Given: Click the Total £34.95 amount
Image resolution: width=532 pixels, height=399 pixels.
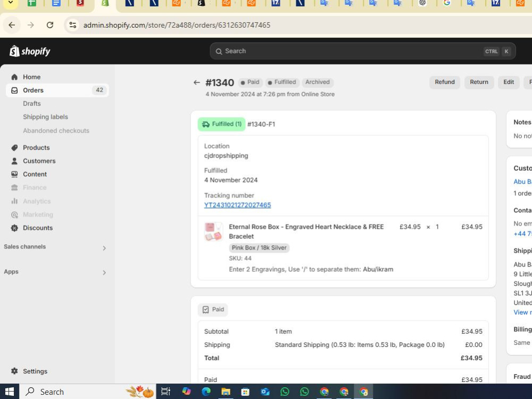Looking at the screenshot, I should tap(471, 358).
